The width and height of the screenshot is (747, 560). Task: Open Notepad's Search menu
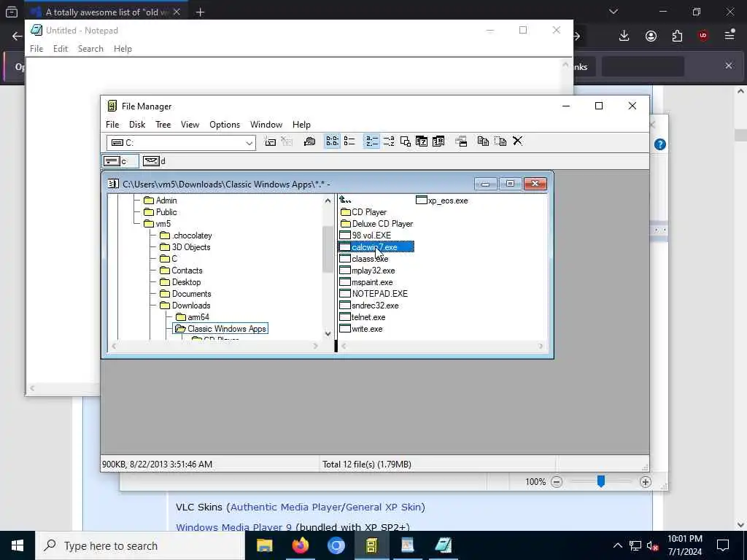coord(90,49)
